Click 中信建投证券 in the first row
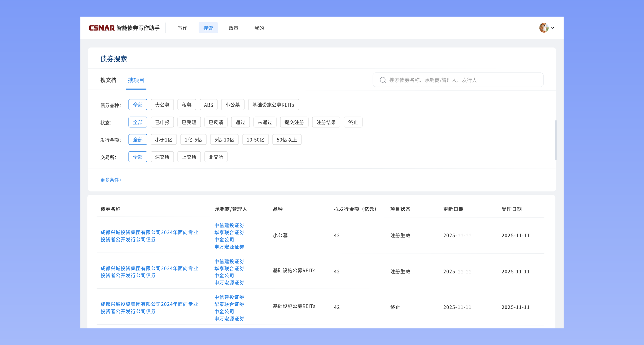 coord(229,225)
